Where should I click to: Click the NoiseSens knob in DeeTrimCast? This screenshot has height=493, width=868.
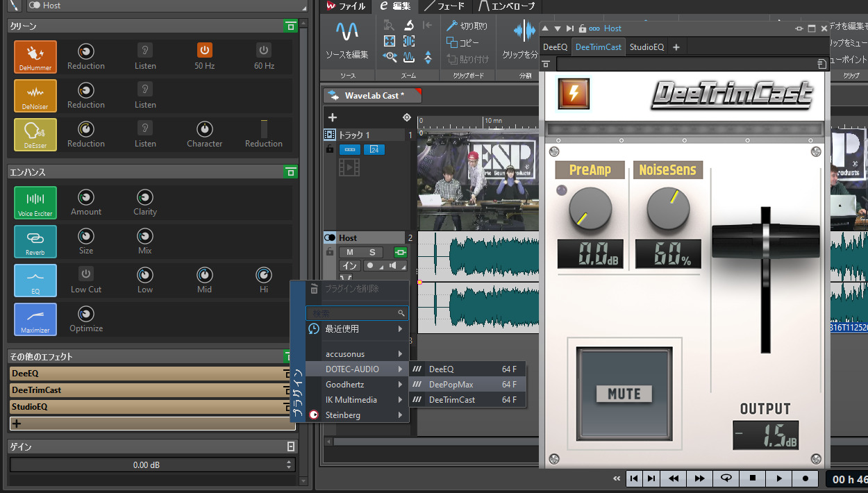point(668,209)
